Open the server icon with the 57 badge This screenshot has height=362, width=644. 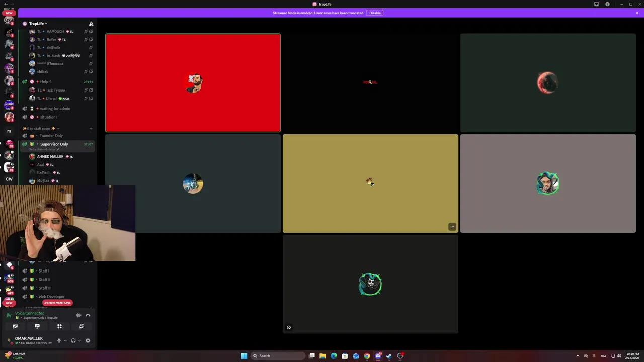[9, 167]
